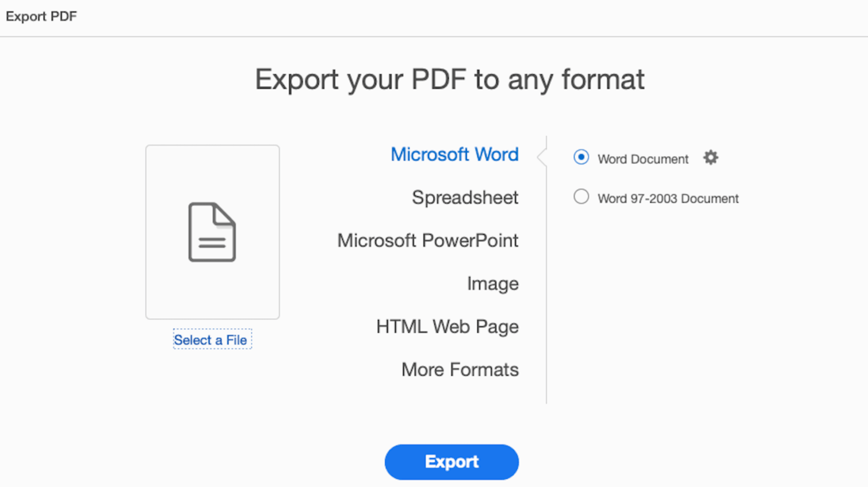Viewport: 868px width, 487px height.
Task: Select Microsoft Word export format
Action: coord(454,154)
